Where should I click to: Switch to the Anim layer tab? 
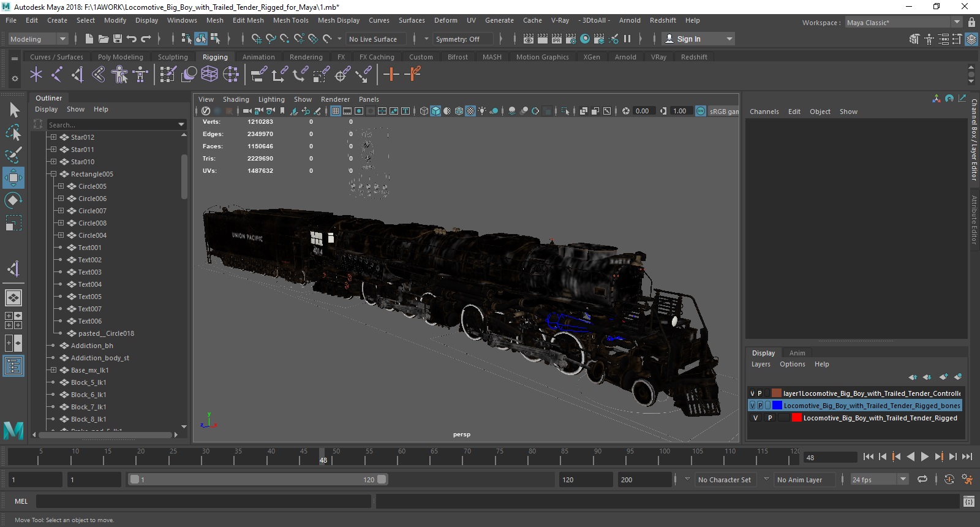click(797, 353)
